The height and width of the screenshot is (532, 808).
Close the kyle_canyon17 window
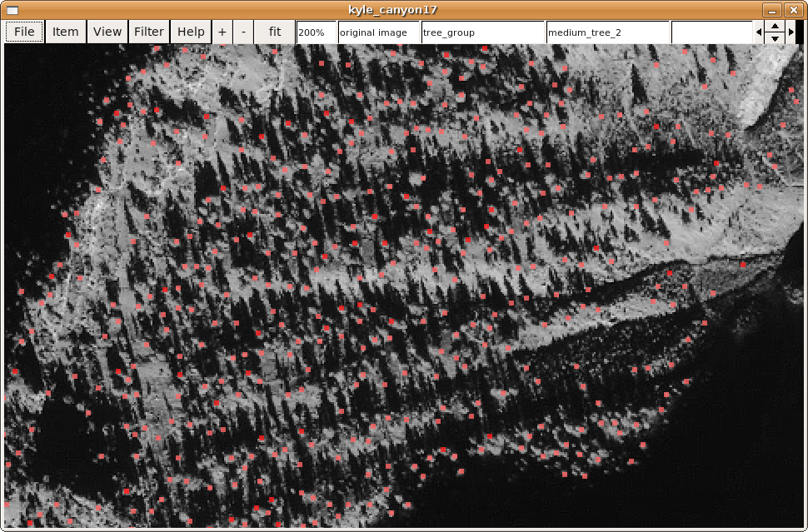coord(793,10)
